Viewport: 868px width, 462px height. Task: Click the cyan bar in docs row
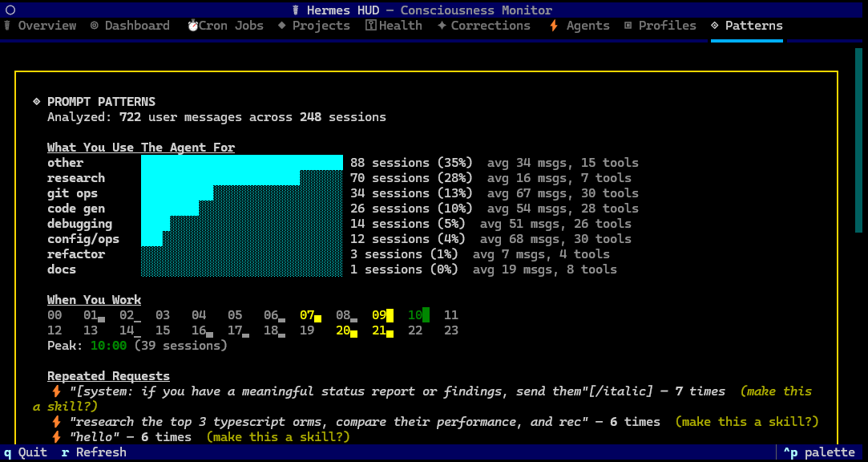[242, 269]
